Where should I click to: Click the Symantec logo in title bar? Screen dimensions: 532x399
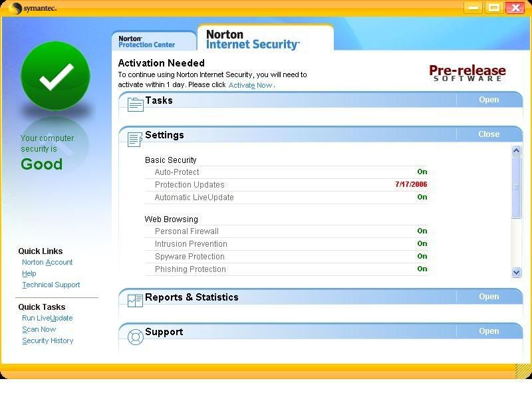(33, 8)
